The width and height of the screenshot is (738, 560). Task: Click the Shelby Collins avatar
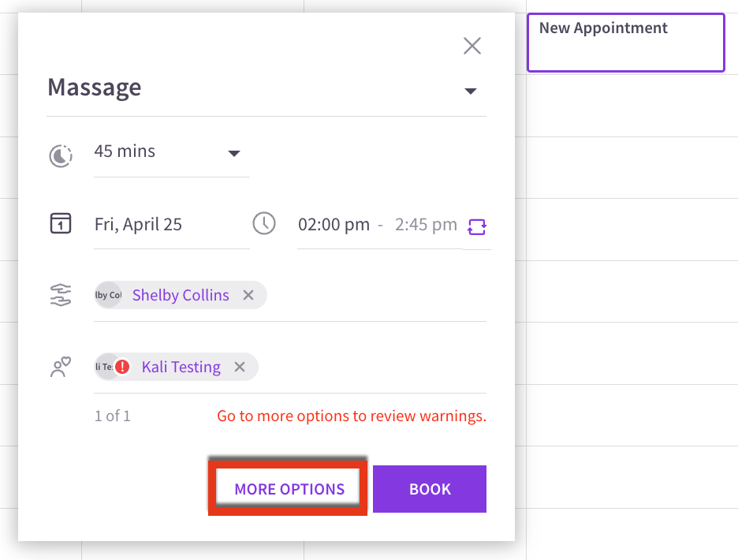coord(108,295)
